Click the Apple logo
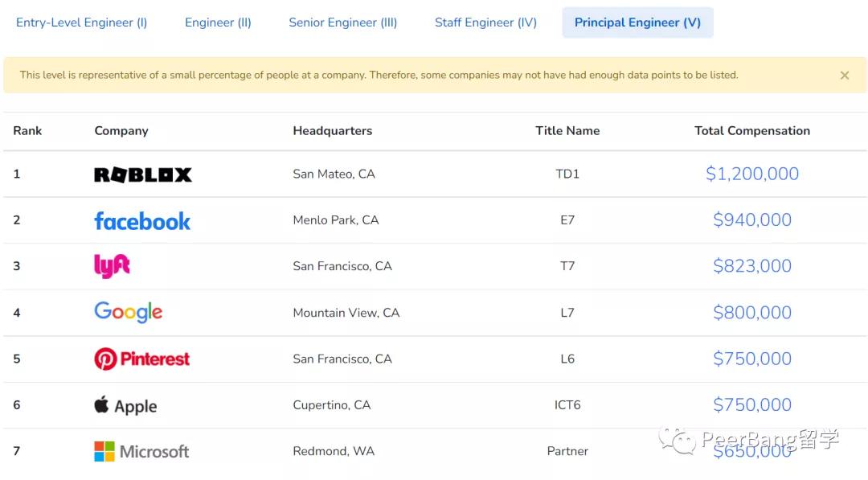The width and height of the screenshot is (868, 480). pyautogui.click(x=125, y=405)
